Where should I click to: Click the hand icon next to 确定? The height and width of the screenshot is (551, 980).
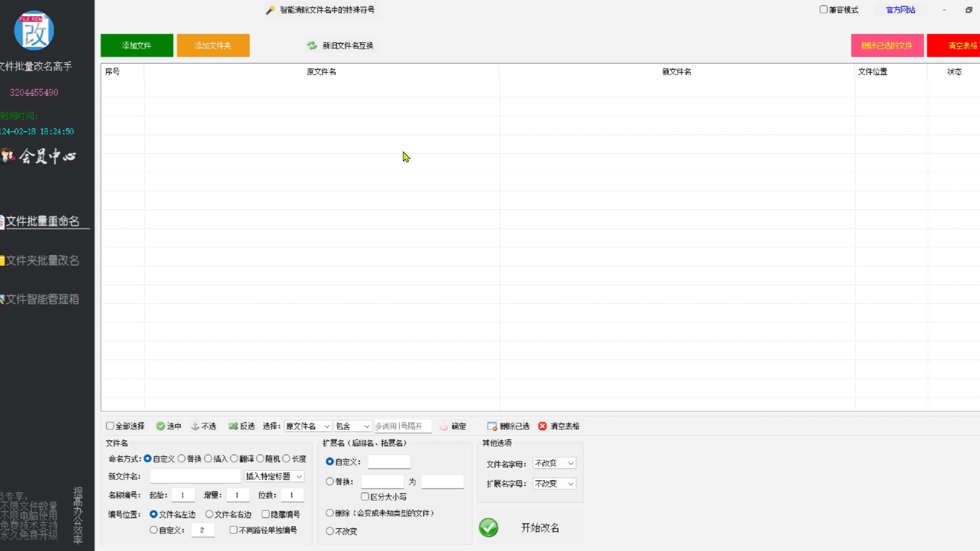pyautogui.click(x=444, y=426)
